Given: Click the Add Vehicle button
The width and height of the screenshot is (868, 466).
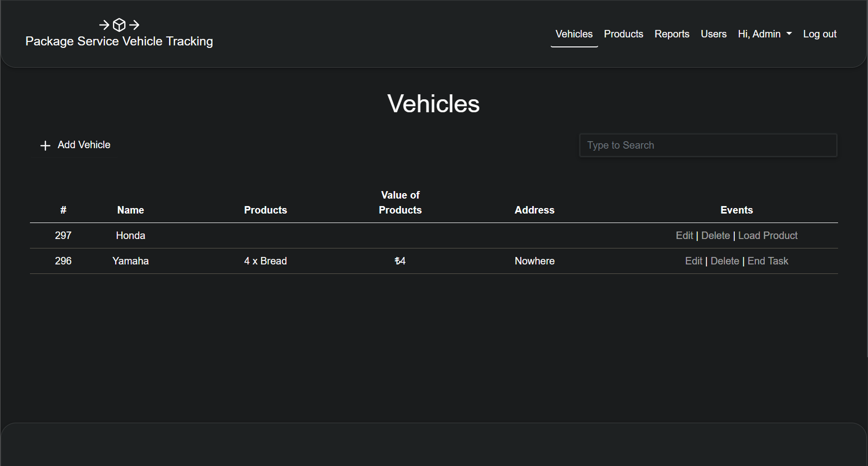Looking at the screenshot, I should click(x=75, y=145).
